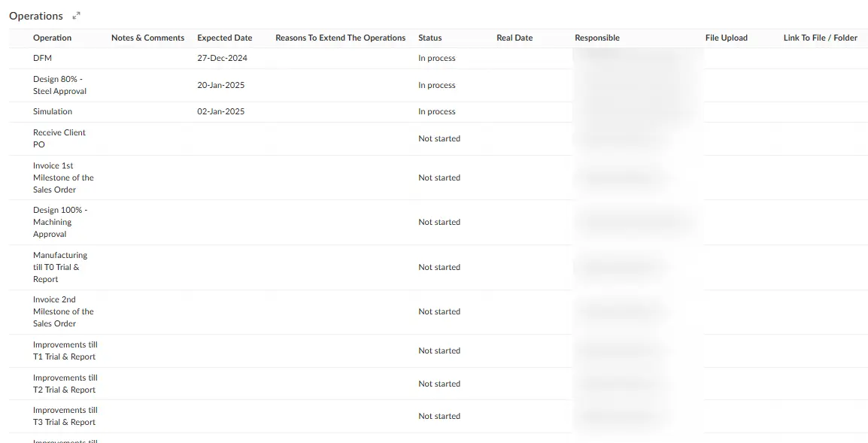Screen dimensions: 868x443
Task: Click the File Upload cell for DFM
Action: point(727,58)
